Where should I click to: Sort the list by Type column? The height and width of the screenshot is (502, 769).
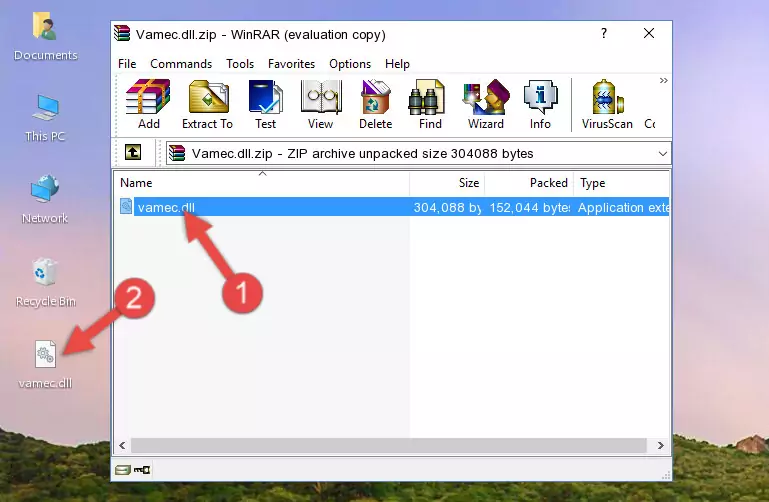(621, 182)
